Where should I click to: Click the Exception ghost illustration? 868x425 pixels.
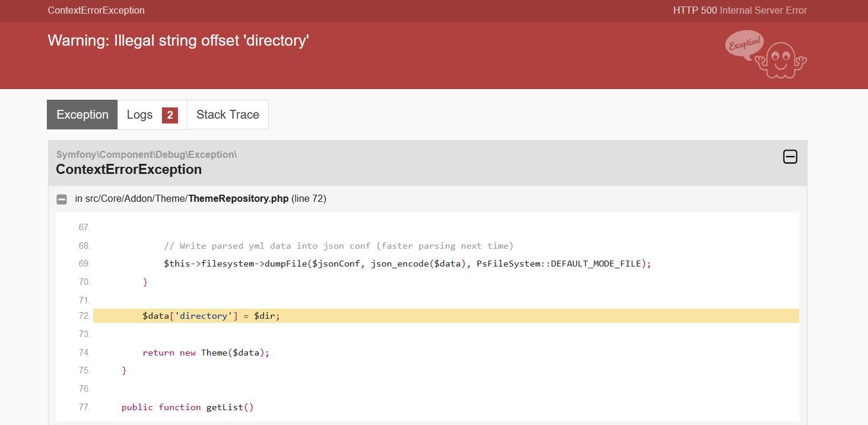pos(766,54)
